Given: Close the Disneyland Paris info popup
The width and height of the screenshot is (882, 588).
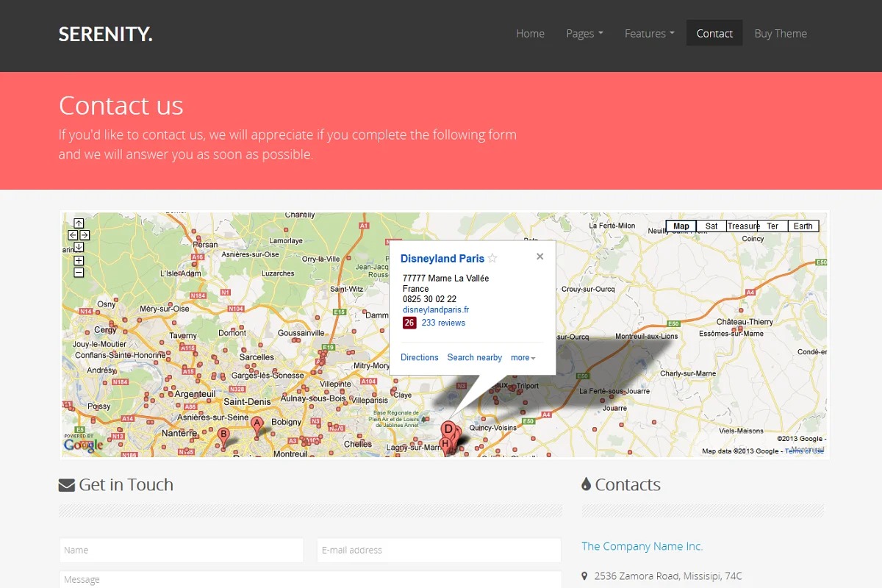Looking at the screenshot, I should [540, 257].
